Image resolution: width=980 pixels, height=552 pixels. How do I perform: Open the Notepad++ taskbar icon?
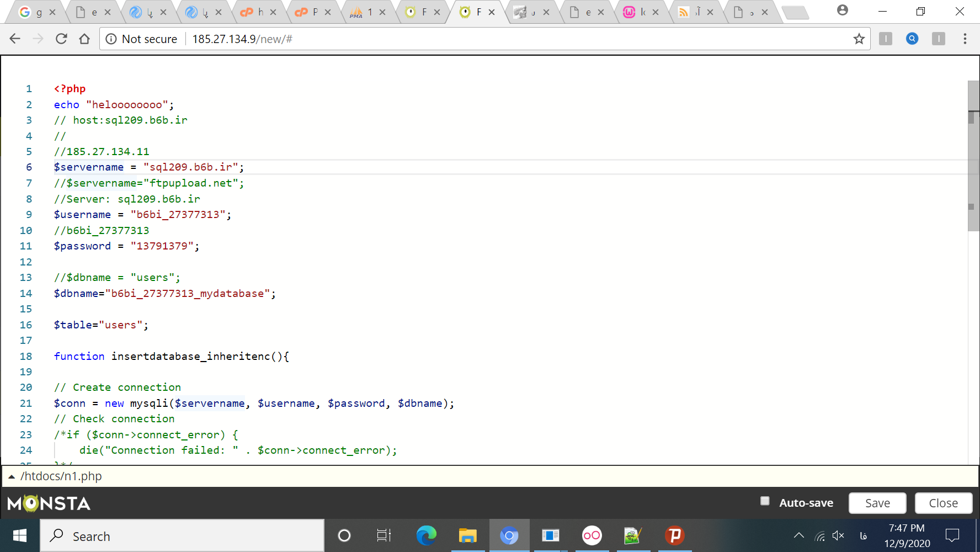tap(633, 535)
